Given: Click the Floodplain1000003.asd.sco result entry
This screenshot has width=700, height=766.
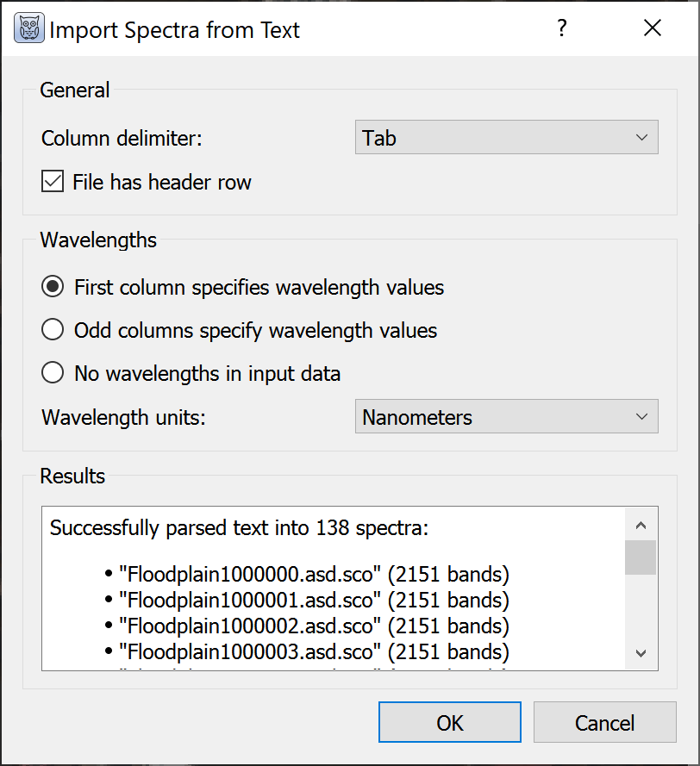Looking at the screenshot, I should tap(314, 651).
